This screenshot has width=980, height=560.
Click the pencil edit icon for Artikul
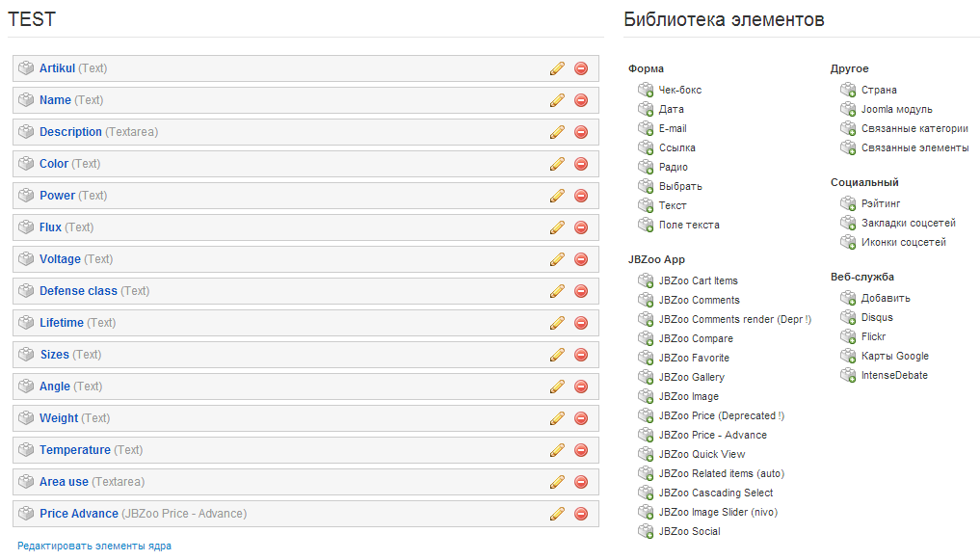(x=557, y=68)
